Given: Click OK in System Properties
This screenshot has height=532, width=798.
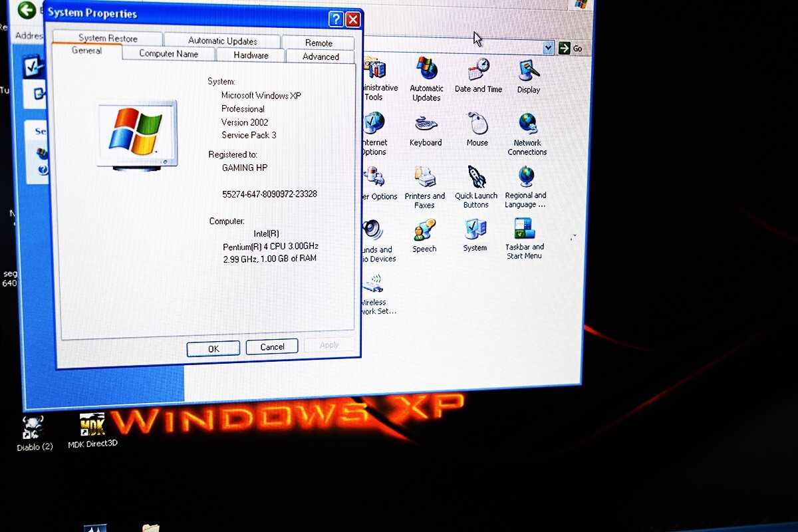Looking at the screenshot, I should pyautogui.click(x=213, y=348).
